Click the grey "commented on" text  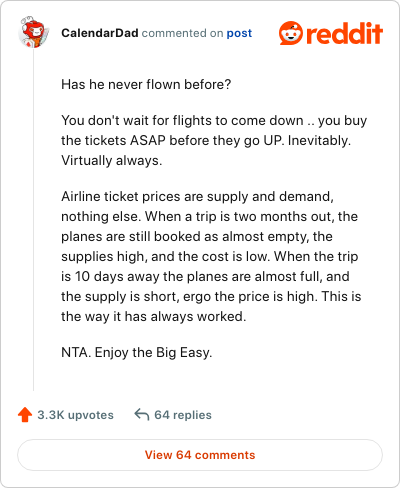coord(182,33)
